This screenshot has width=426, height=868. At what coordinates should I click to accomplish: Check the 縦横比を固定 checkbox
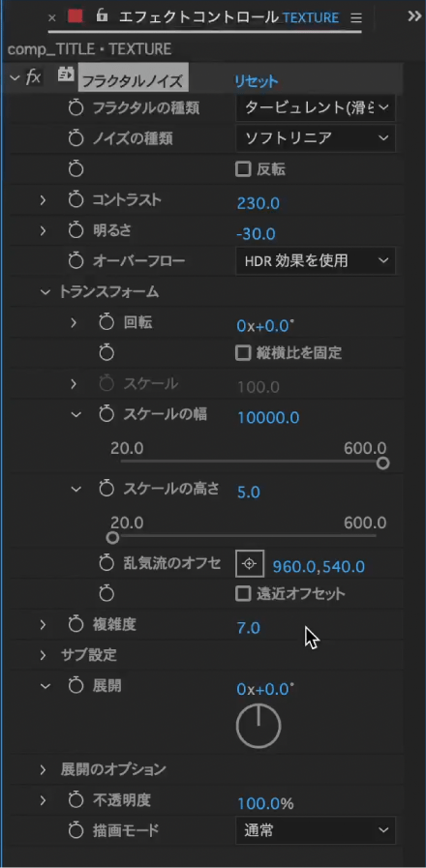click(243, 352)
